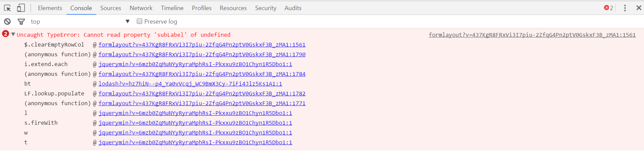Open the Sources tab

tap(111, 8)
